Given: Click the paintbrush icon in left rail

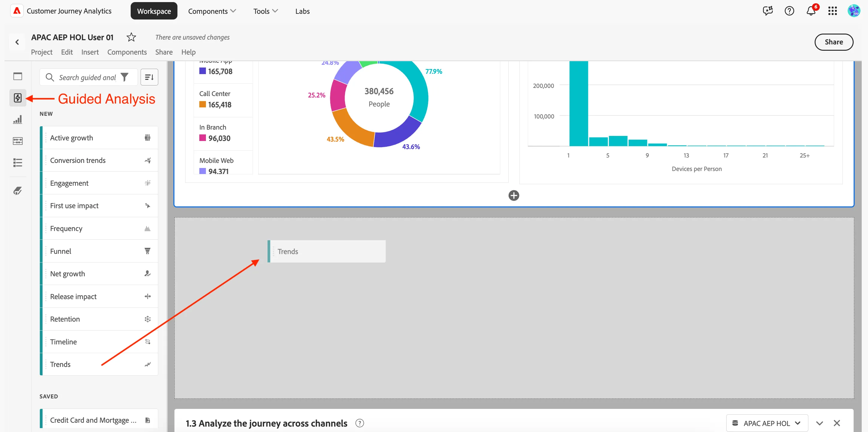Looking at the screenshot, I should (17, 191).
